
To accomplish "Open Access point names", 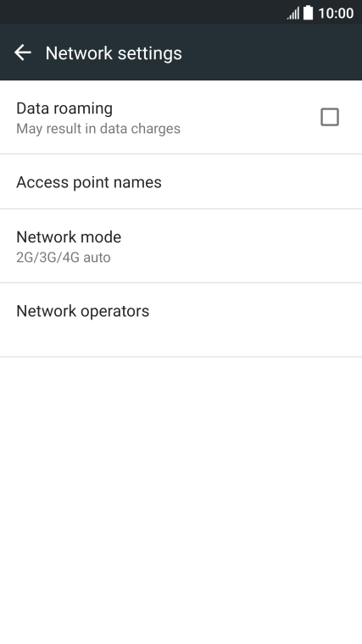I will 181,181.
